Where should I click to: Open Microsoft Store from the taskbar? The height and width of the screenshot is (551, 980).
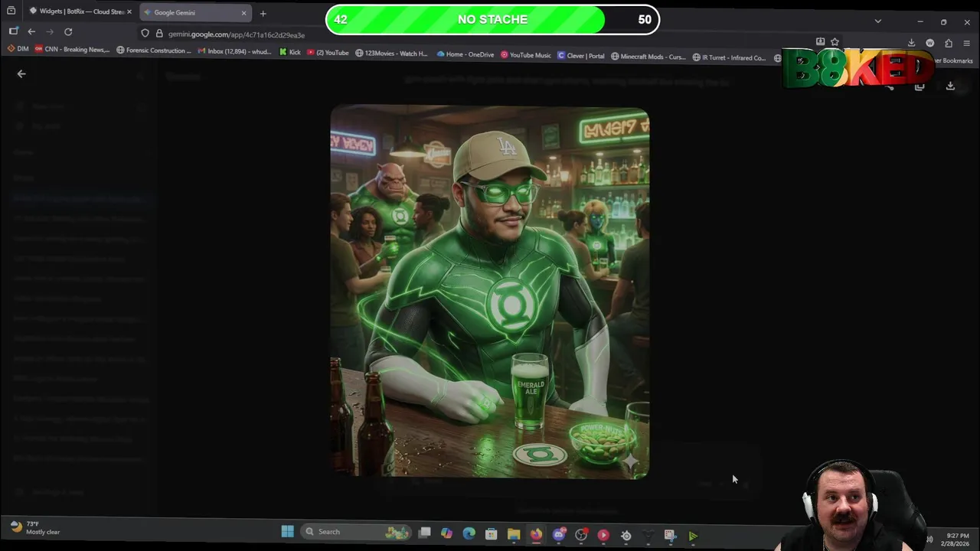pos(491,534)
